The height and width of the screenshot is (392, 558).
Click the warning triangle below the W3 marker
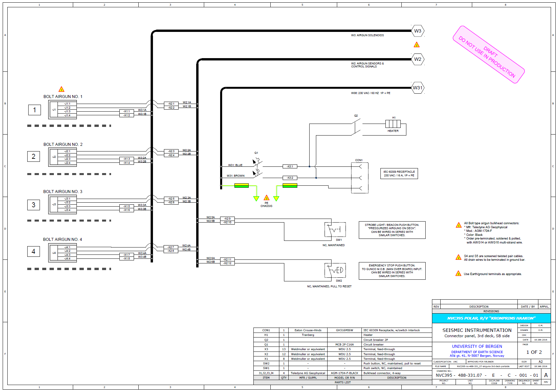(416, 45)
